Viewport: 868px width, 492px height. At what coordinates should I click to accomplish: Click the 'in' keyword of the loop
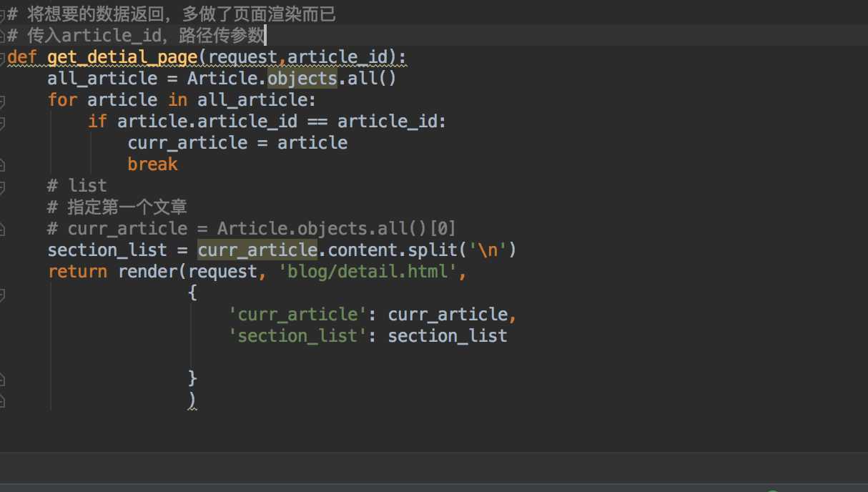(177, 99)
